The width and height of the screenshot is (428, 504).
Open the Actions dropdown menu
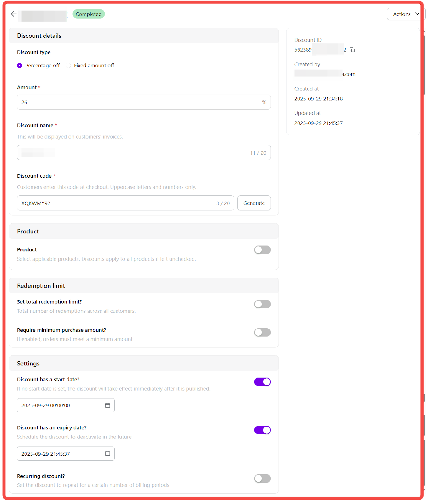pyautogui.click(x=406, y=14)
